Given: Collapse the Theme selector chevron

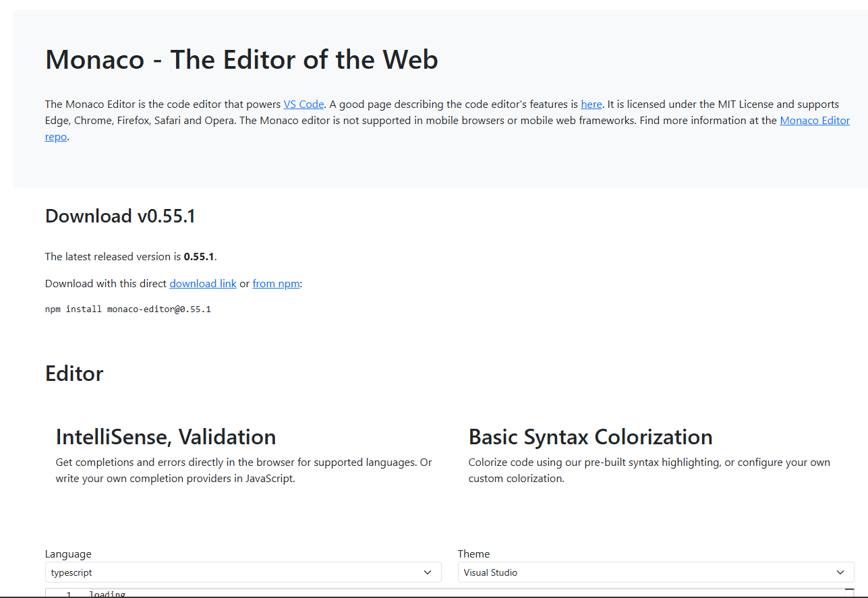Looking at the screenshot, I should click(x=840, y=572).
